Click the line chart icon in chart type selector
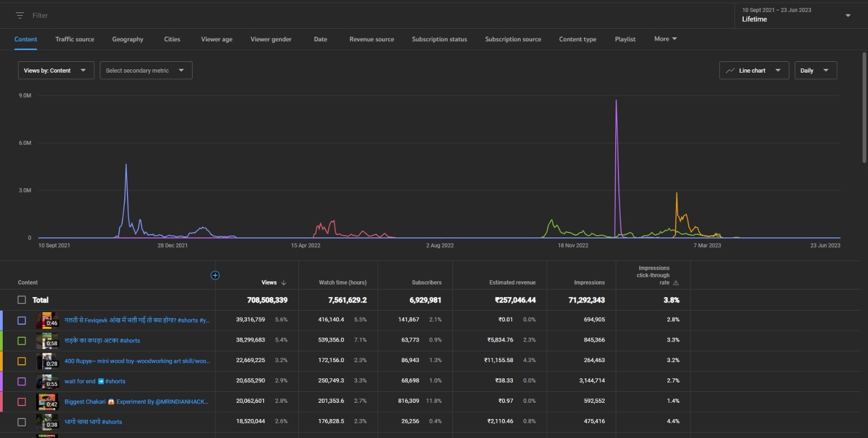This screenshot has width=868, height=438. pyautogui.click(x=730, y=70)
